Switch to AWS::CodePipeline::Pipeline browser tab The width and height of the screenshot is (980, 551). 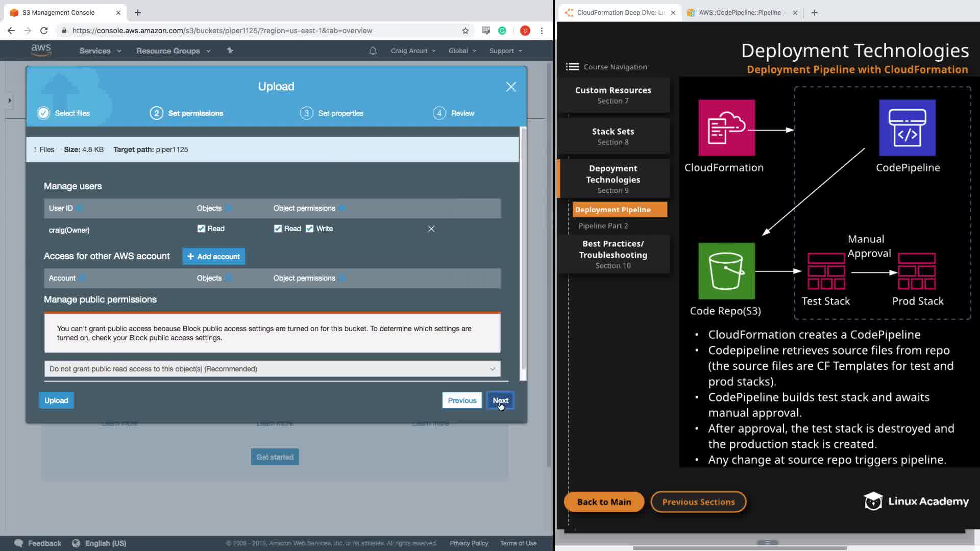(x=740, y=13)
